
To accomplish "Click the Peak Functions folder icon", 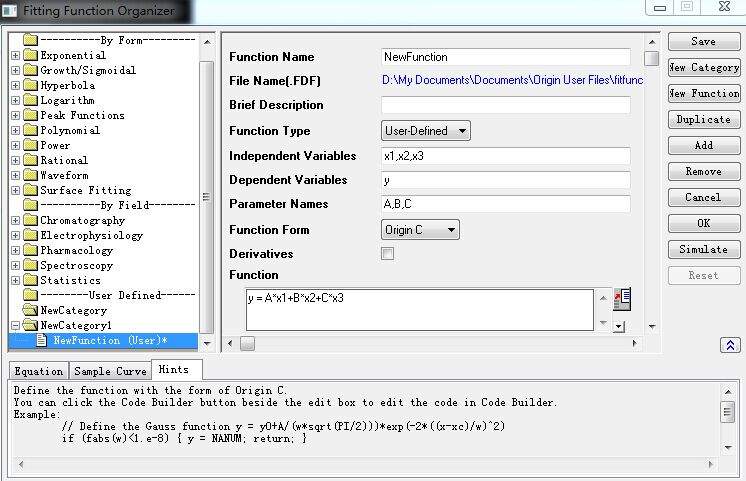I will point(30,115).
